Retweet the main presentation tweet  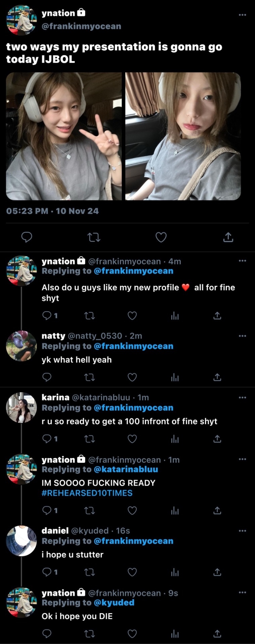pos(94,237)
